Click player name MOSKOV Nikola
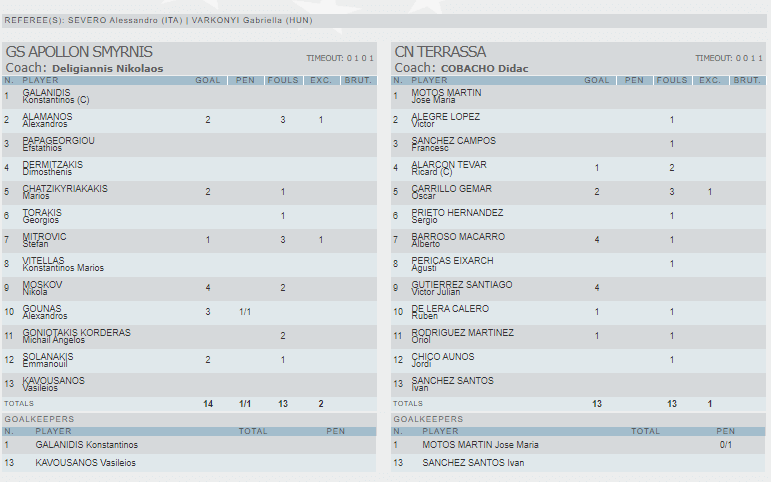 click(42, 288)
